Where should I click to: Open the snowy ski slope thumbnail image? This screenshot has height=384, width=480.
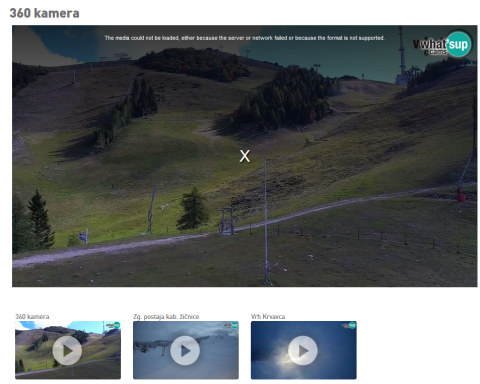(x=186, y=350)
